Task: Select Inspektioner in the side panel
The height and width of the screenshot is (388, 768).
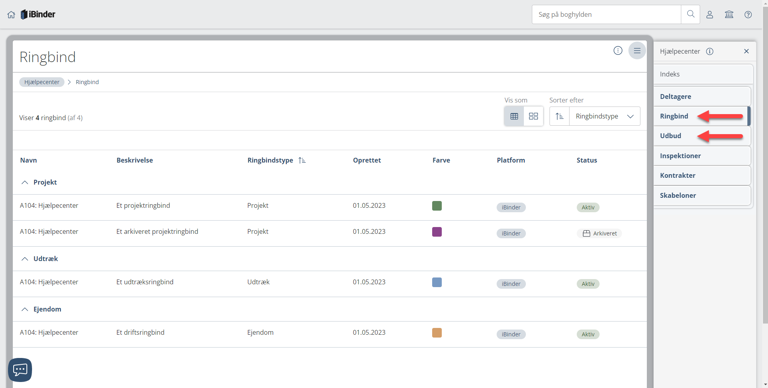Action: 703,156
